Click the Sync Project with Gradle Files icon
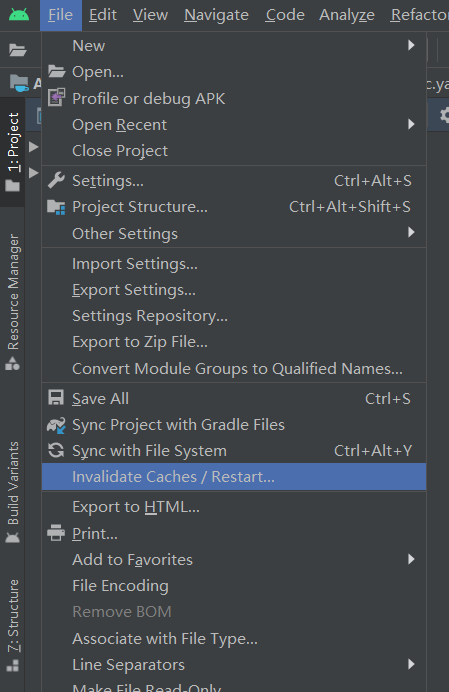Viewport: 449px width, 692px height. pyautogui.click(x=56, y=425)
